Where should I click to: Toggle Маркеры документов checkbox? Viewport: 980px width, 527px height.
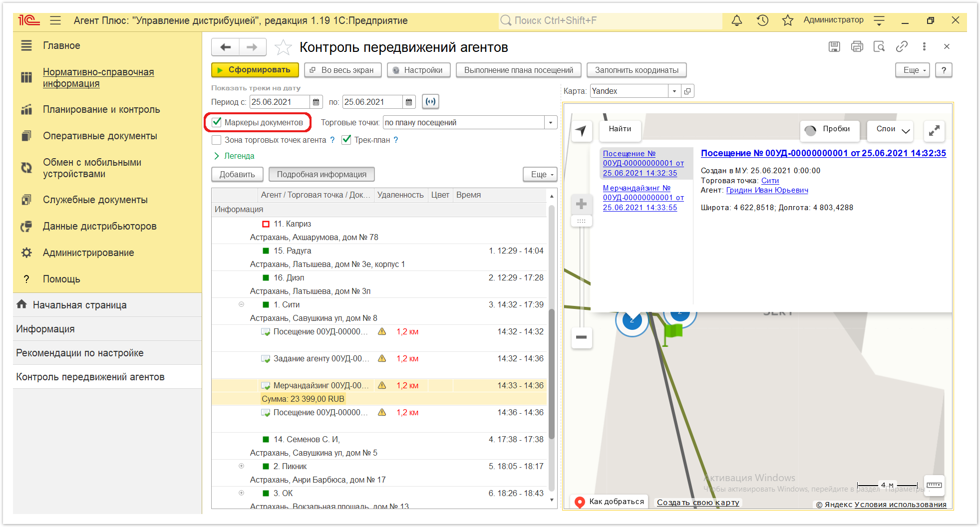click(217, 122)
